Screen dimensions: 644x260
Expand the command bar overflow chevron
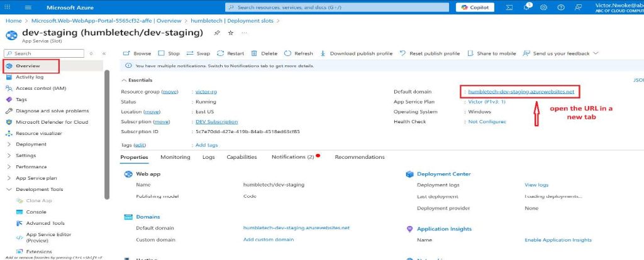click(x=596, y=53)
